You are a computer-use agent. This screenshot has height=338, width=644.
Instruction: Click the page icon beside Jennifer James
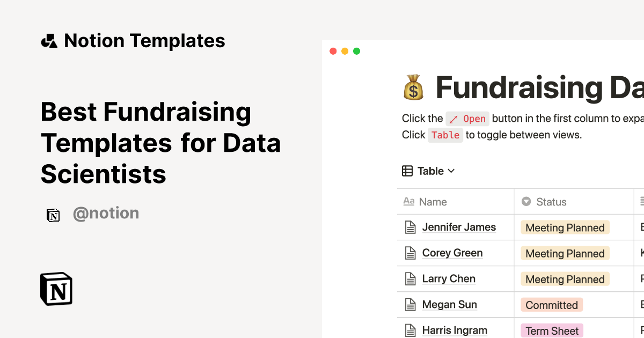[409, 227]
